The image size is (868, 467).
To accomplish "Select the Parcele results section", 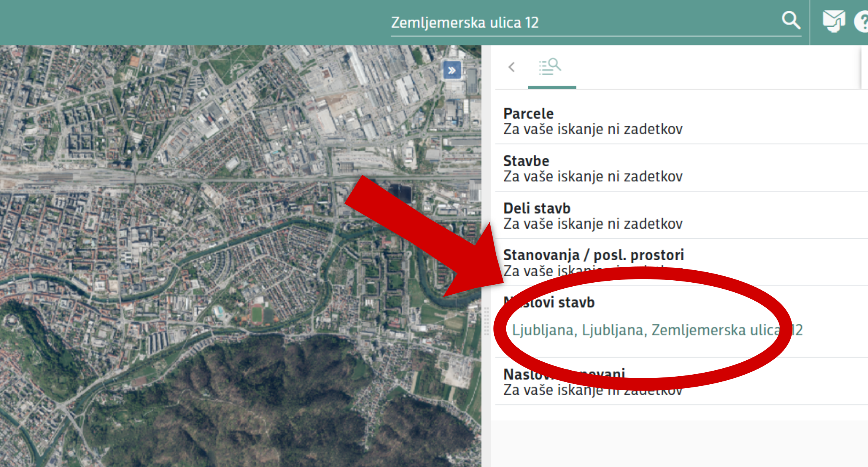I will coord(528,114).
